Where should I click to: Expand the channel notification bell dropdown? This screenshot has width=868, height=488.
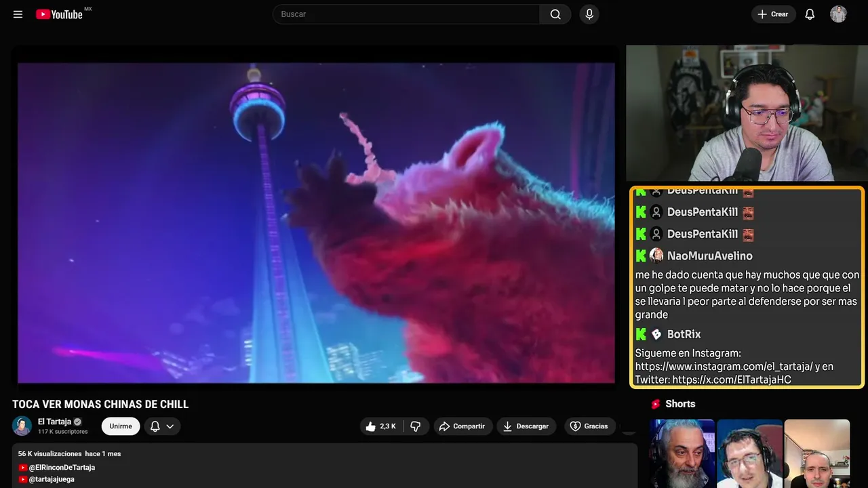162,426
